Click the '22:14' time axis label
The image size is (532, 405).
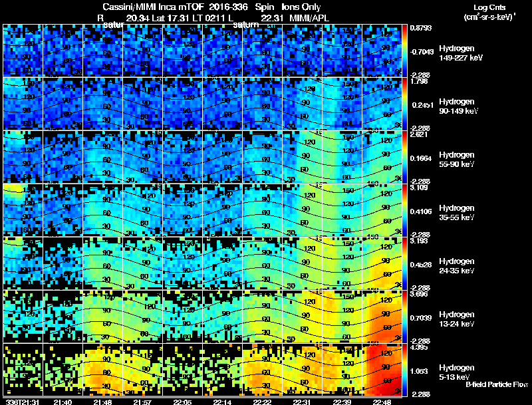point(222,402)
